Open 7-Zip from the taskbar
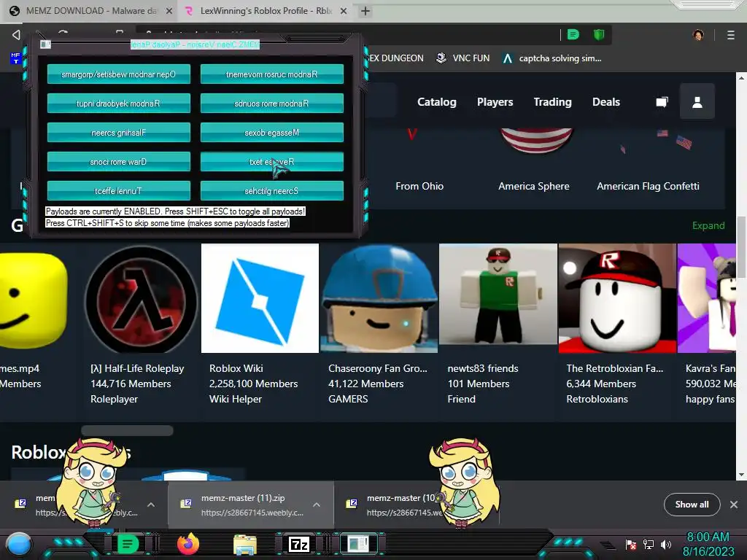747x560 pixels. (x=298, y=544)
